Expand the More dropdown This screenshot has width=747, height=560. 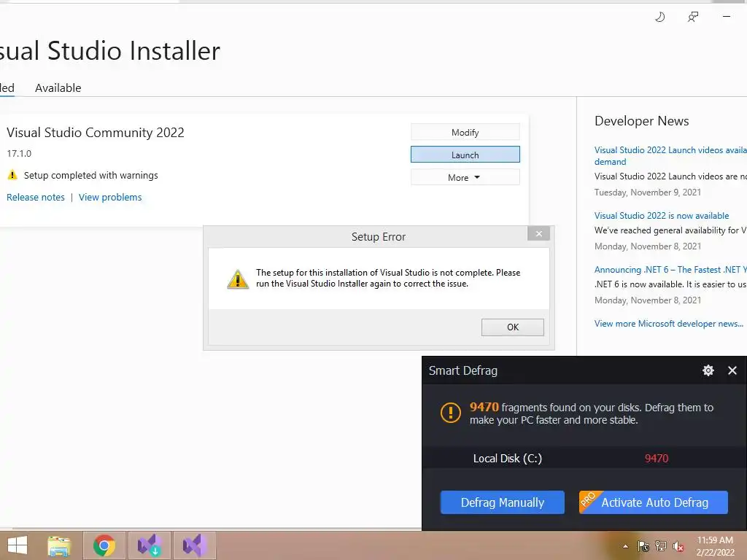point(465,178)
